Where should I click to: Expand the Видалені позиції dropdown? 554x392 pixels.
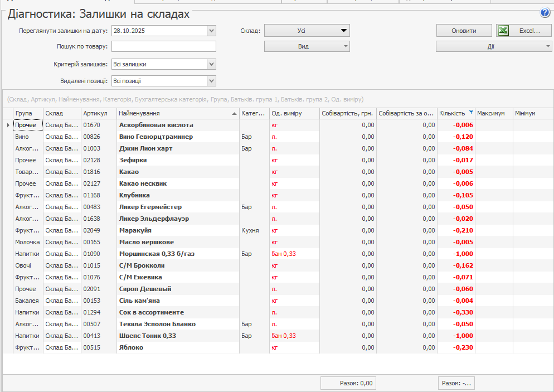pos(211,81)
